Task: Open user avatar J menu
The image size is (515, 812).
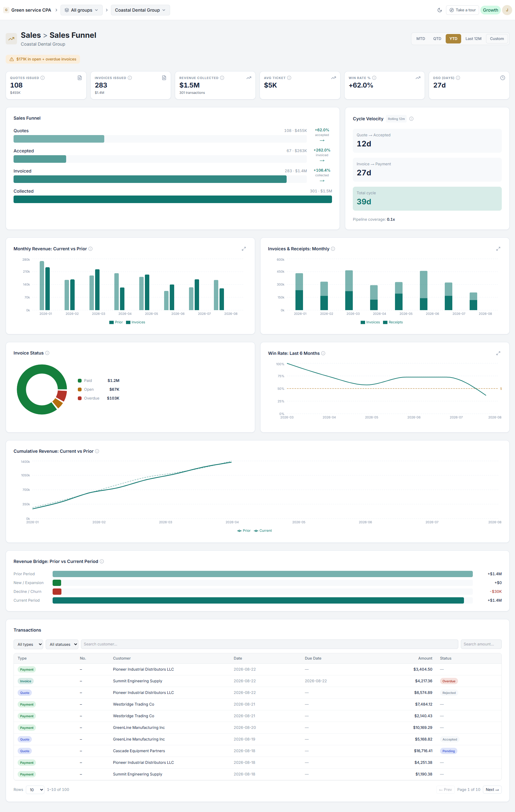Action: 506,10
